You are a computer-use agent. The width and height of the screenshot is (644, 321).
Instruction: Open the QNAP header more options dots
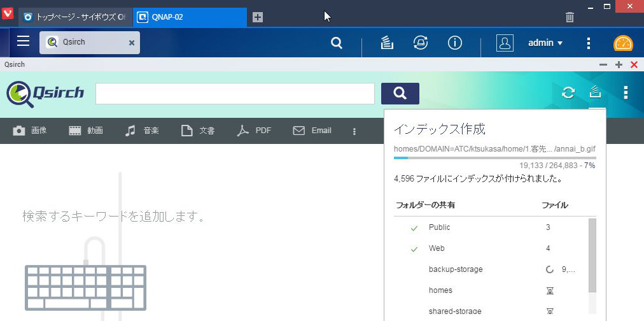pyautogui.click(x=589, y=43)
